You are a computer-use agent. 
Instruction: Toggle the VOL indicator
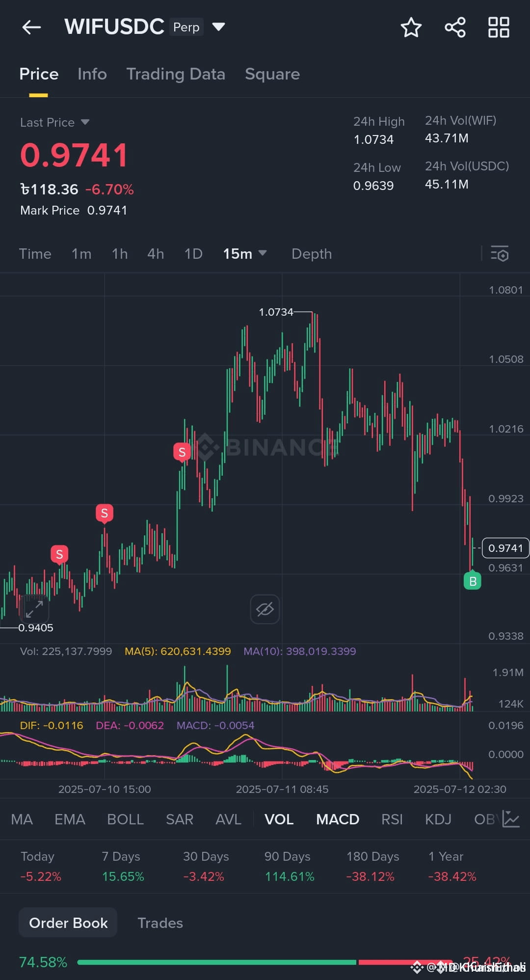[x=279, y=819]
